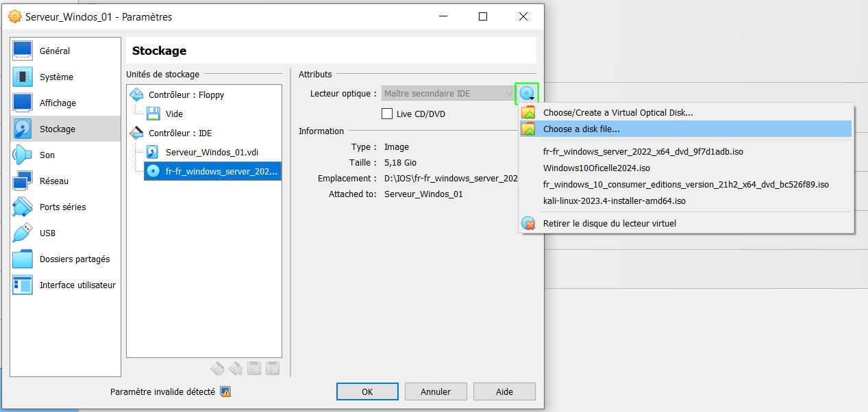Select Contrôleur : Floppy in storage tree
This screenshot has height=412, width=868.
(x=186, y=95)
